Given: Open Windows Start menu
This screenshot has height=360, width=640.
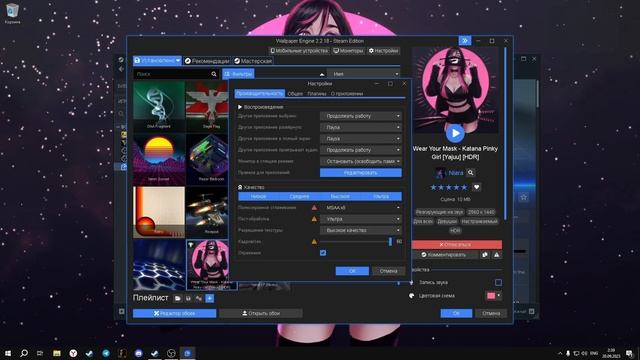Looking at the screenshot, I should pos(8,353).
